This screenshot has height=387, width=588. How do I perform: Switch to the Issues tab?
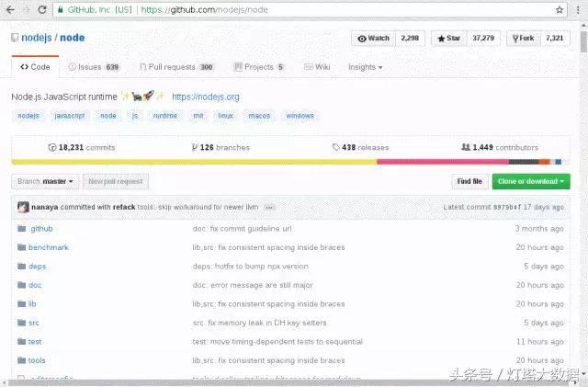coord(94,67)
